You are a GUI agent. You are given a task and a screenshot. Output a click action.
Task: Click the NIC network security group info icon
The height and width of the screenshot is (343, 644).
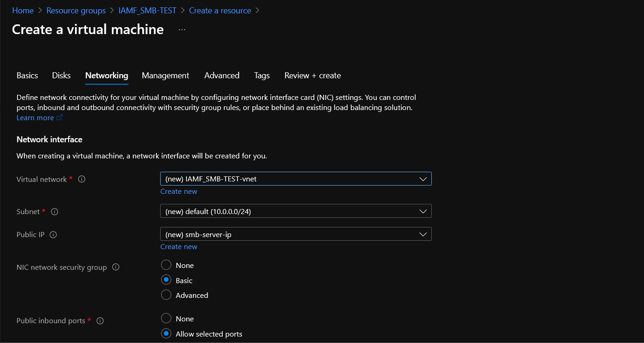pos(116,267)
